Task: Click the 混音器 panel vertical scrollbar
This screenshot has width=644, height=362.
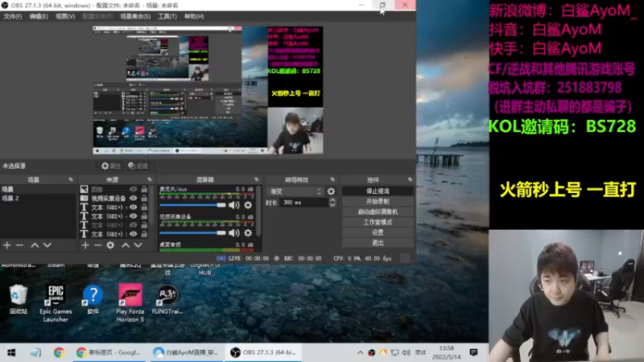Action: (x=258, y=212)
